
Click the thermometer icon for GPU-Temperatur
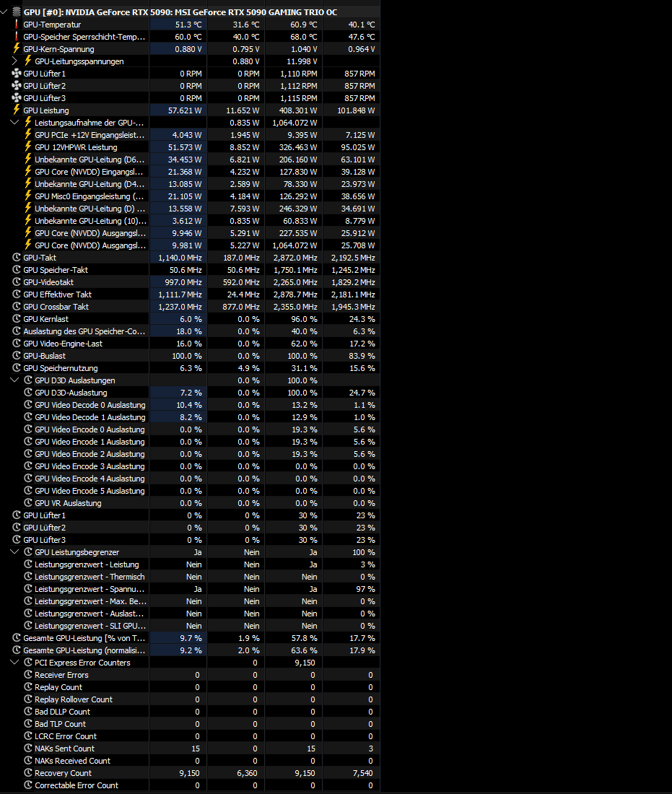tap(16, 25)
